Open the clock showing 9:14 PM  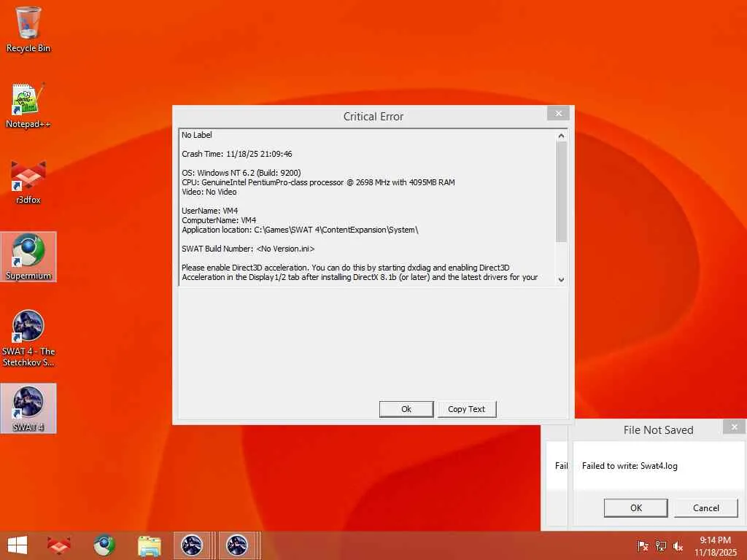tap(716, 545)
